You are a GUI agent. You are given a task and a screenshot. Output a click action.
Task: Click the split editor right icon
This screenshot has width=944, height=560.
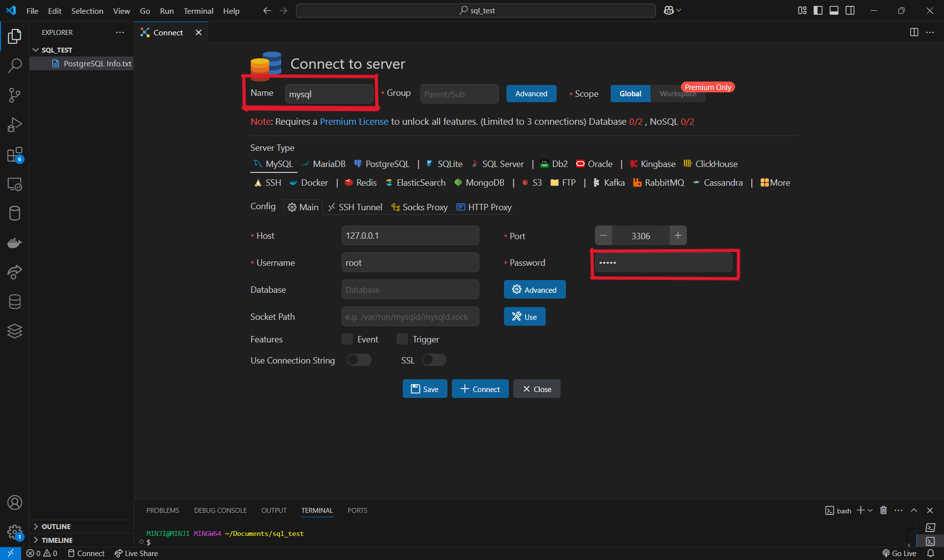coord(914,32)
